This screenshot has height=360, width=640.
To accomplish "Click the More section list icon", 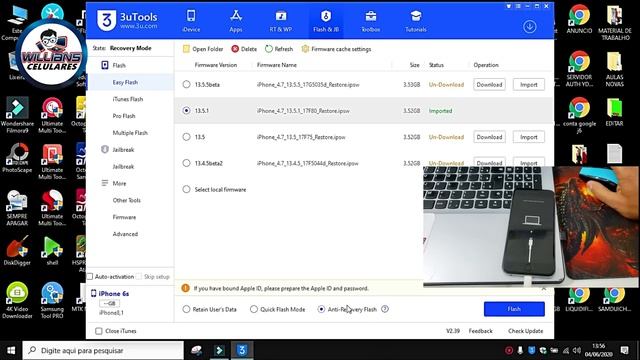I will pos(105,183).
